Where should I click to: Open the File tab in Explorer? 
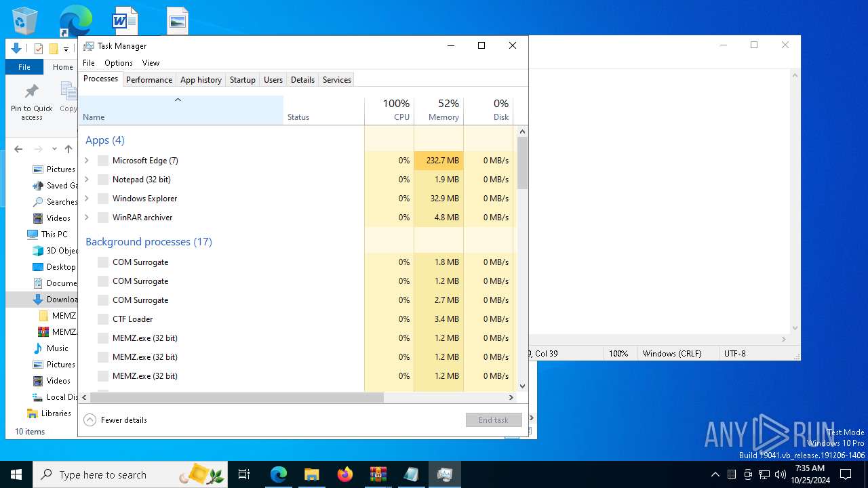(x=24, y=67)
